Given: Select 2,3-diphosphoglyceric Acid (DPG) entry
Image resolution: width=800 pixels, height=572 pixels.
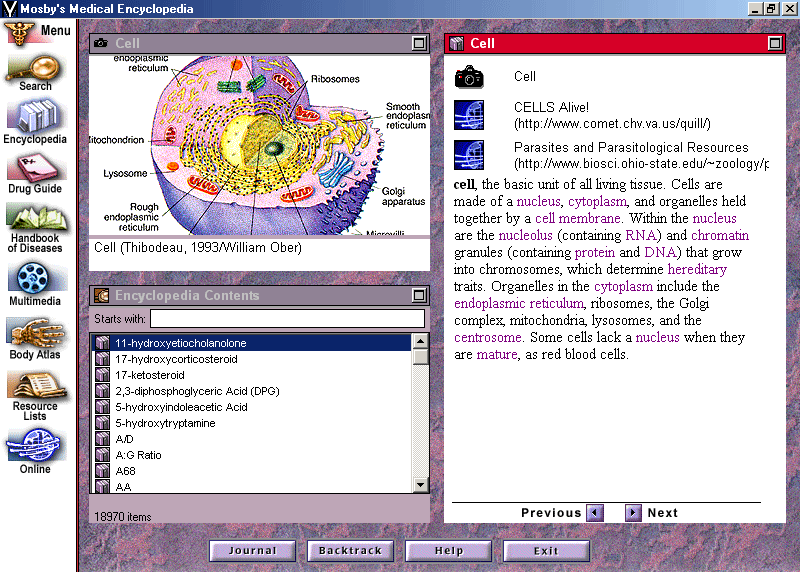Looking at the screenshot, I should coord(252,391).
